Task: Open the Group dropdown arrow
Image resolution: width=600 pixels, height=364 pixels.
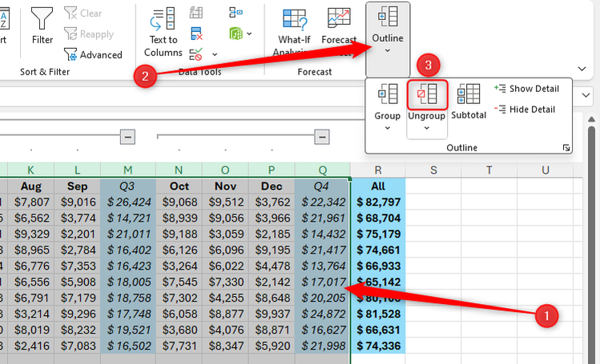Action: pos(387,130)
